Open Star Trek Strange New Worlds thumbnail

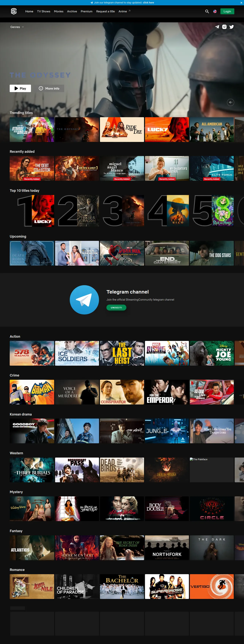(32, 130)
